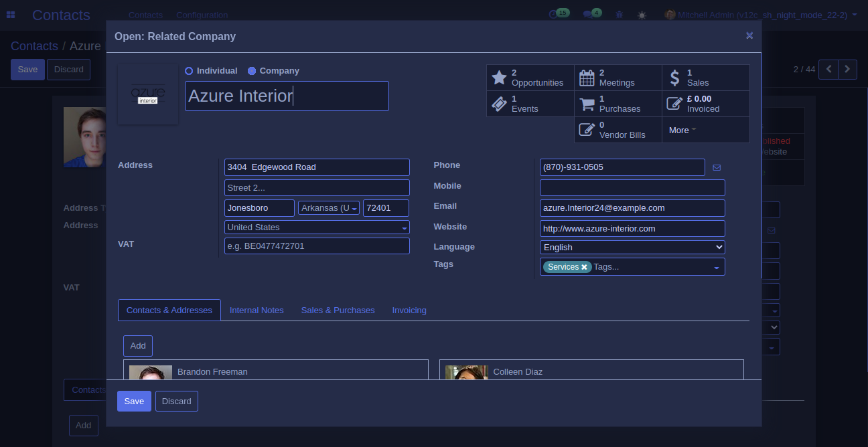Screen dimensions: 868x447
Task: Open the Tags dropdown arrow
Action: [x=716, y=268]
